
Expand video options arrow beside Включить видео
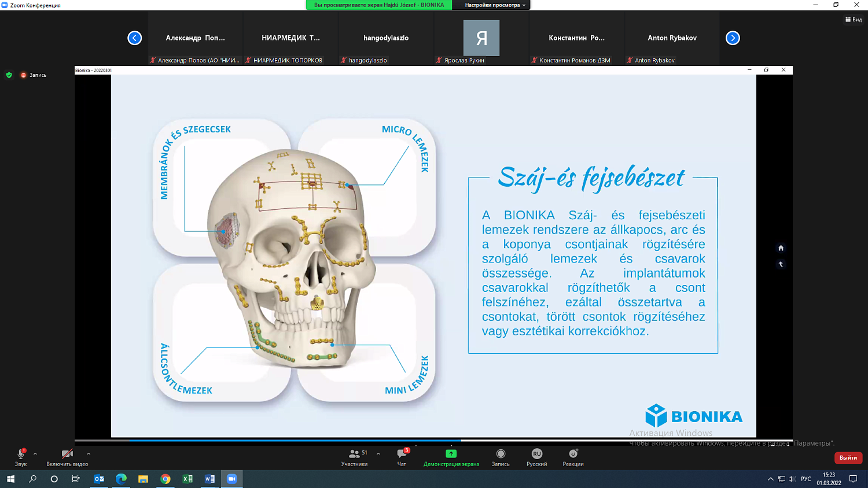click(x=89, y=454)
